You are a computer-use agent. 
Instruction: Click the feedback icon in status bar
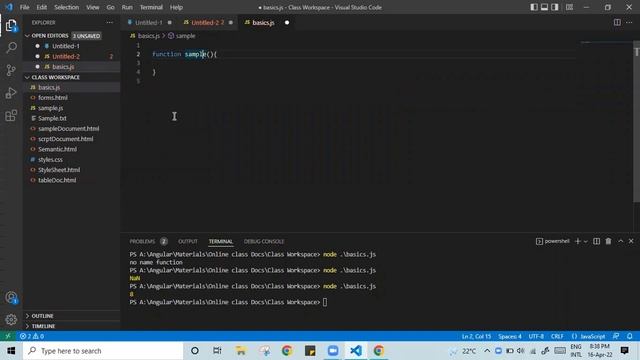tap(616, 336)
